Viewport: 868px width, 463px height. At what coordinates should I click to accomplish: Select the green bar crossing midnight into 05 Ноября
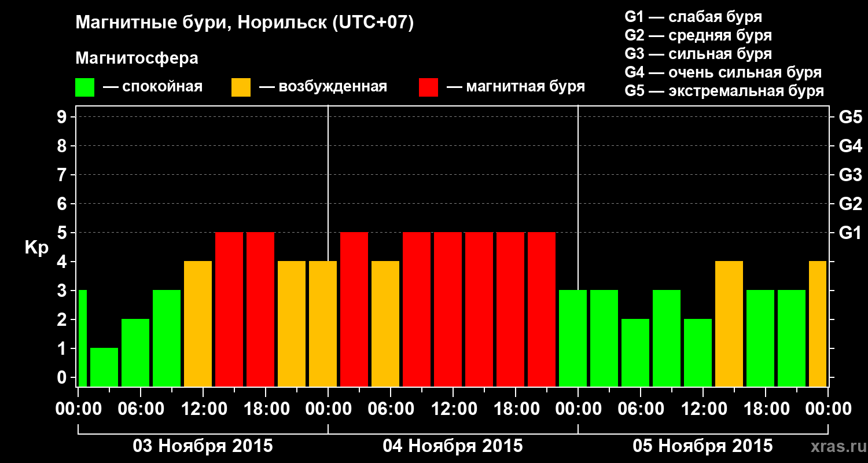click(x=573, y=338)
